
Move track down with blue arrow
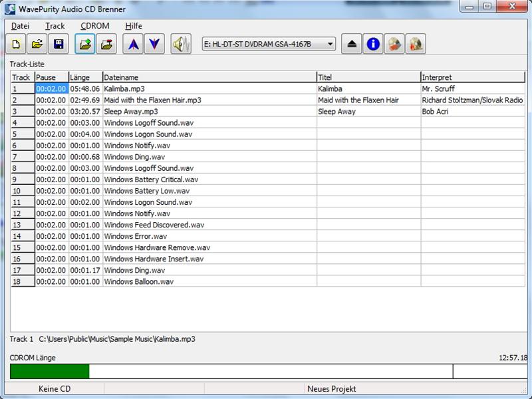[154, 44]
